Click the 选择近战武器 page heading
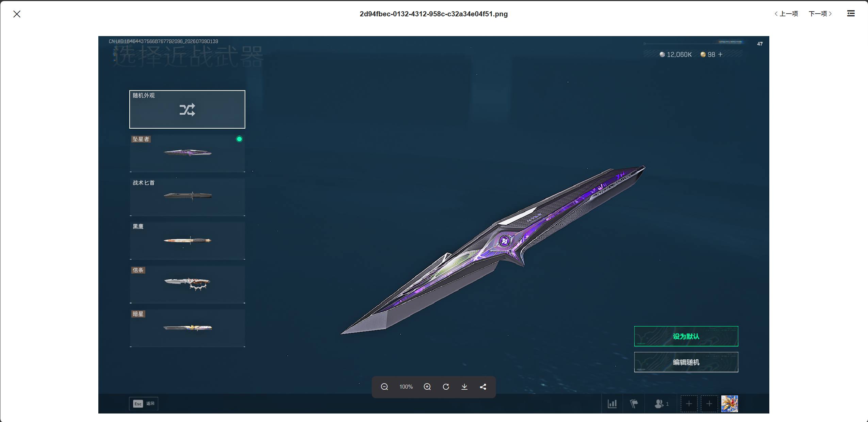Viewport: 868px width, 422px height. (188, 56)
